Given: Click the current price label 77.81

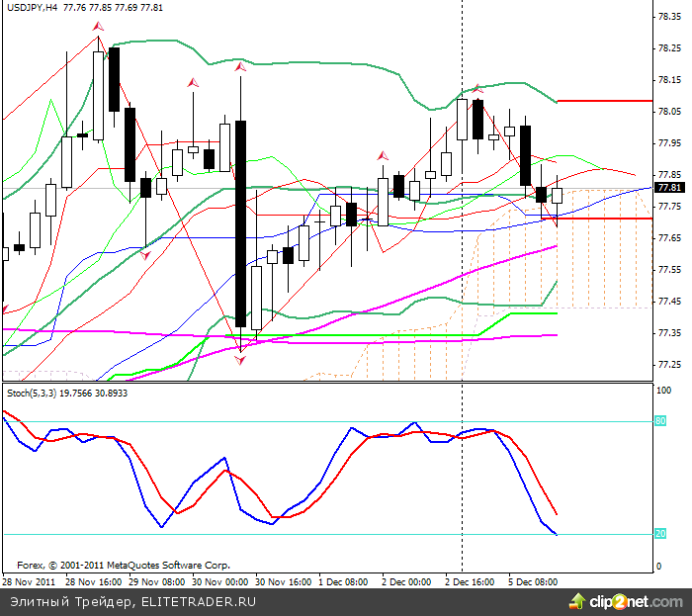Looking at the screenshot, I should tap(669, 187).
